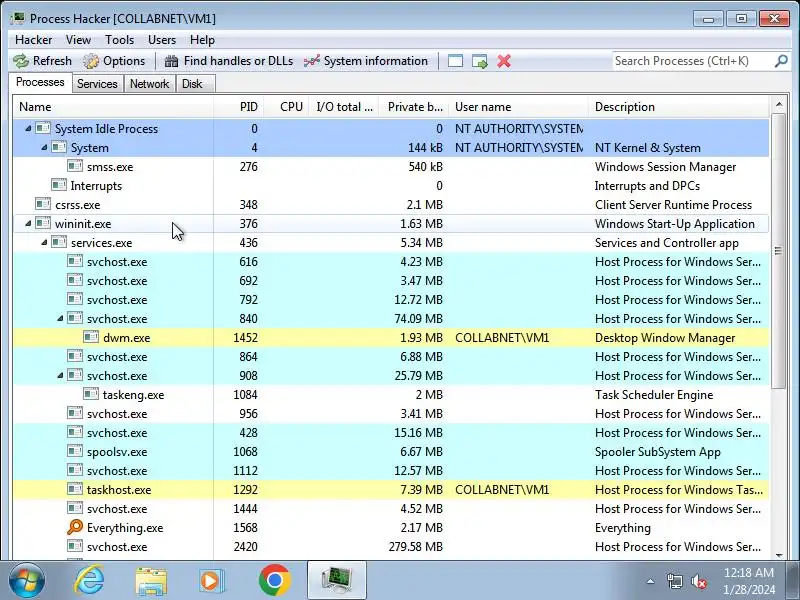Select the svchost.exe row with PID 1444
The width and height of the screenshot is (800, 600).
(x=391, y=509)
